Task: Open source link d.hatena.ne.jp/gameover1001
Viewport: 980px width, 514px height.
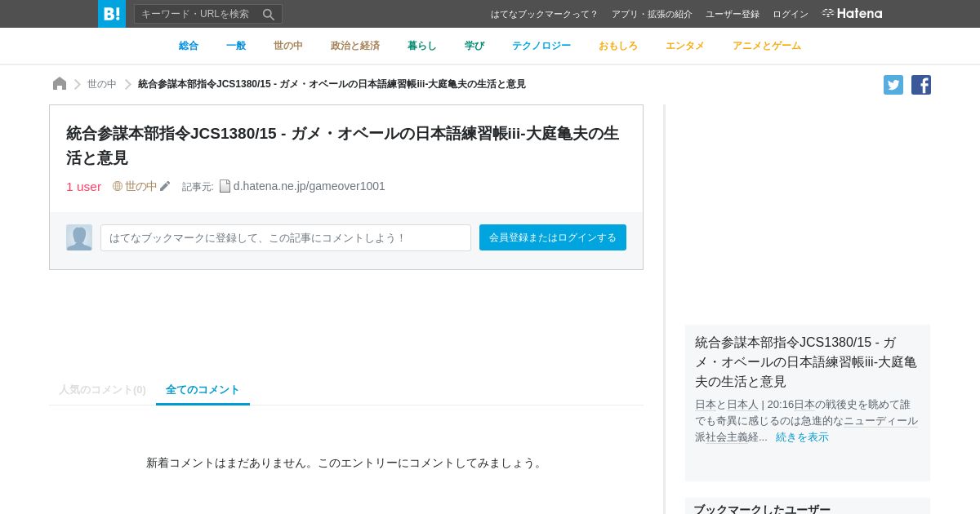Action: coord(310,186)
